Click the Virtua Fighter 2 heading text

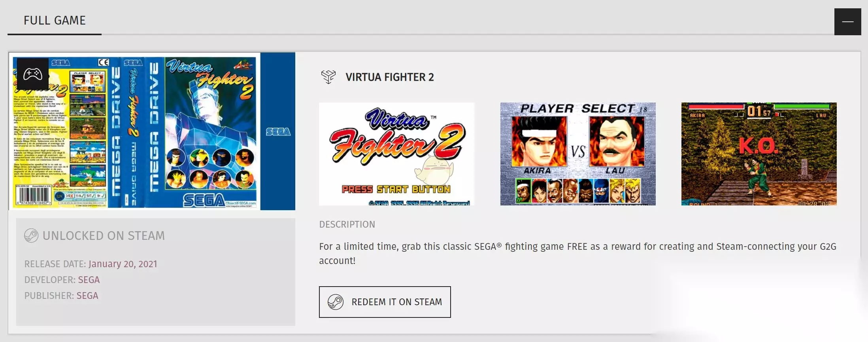(389, 77)
